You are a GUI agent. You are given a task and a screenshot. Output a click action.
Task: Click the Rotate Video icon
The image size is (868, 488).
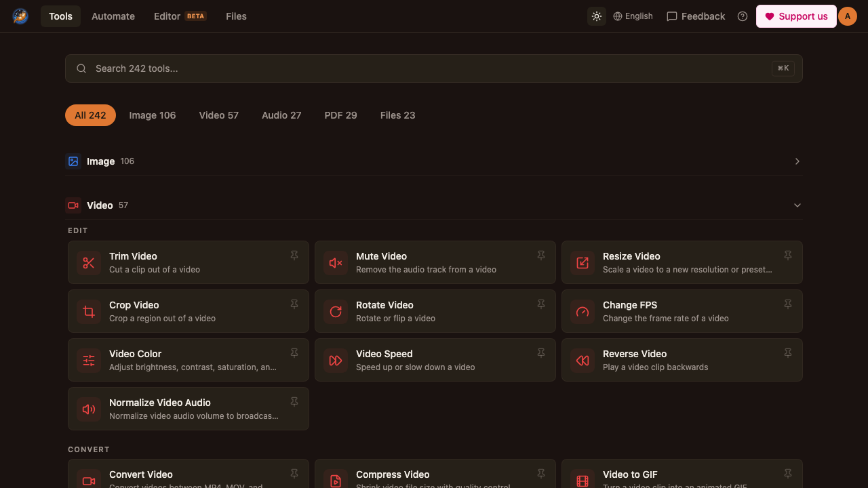336,311
